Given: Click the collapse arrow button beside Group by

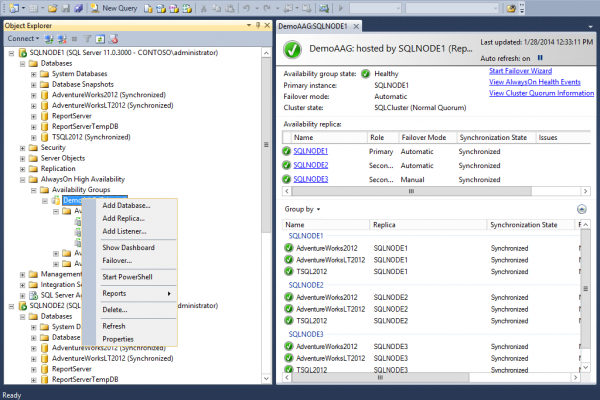Looking at the screenshot, I should tap(581, 209).
